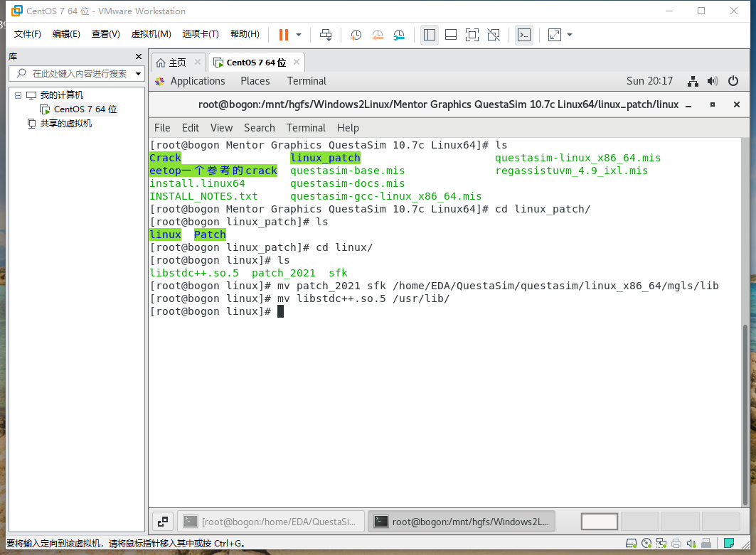Enter full screen mode icon
The image size is (756, 555).
[x=472, y=35]
